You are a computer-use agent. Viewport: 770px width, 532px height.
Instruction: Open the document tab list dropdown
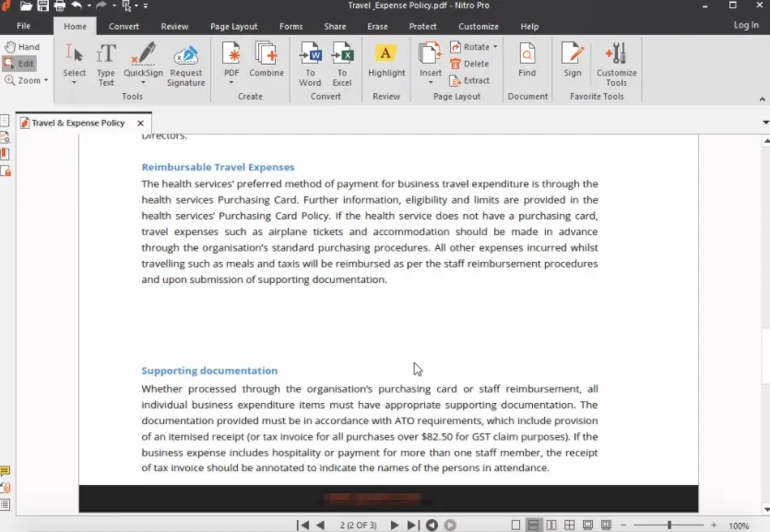point(765,123)
